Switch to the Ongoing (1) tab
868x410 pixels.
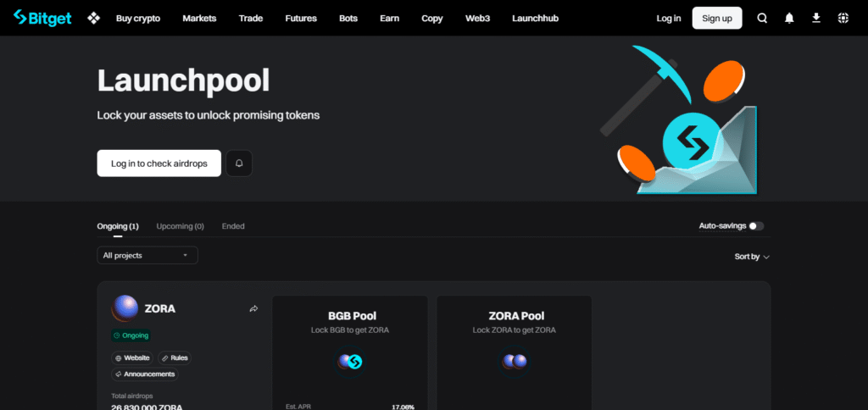(118, 226)
